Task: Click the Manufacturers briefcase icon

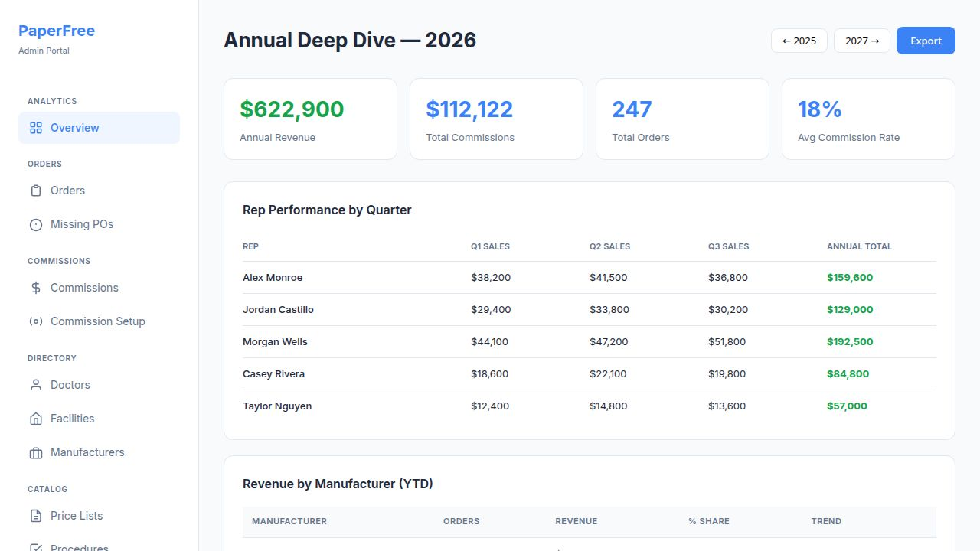Action: (x=36, y=452)
